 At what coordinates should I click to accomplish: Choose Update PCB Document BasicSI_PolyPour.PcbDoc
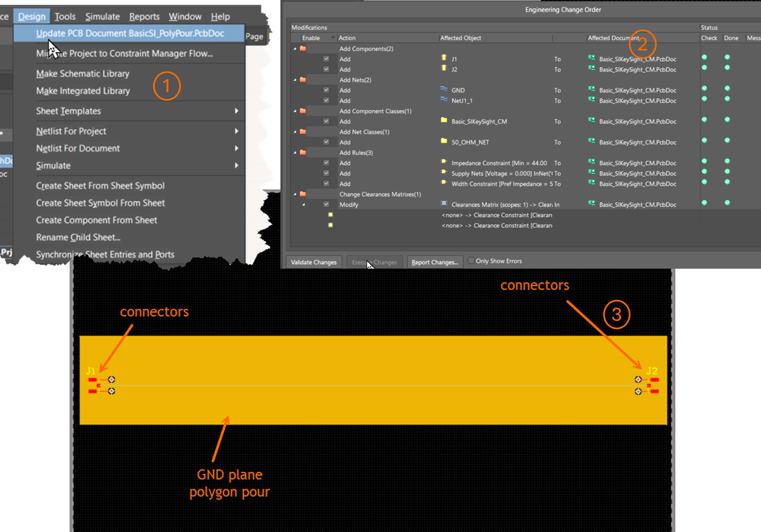coord(129,33)
